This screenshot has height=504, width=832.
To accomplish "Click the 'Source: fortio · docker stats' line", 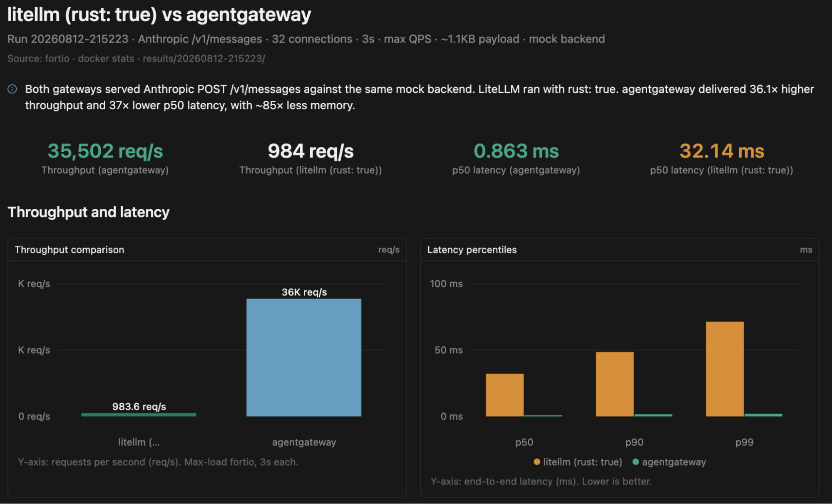I will click(x=136, y=59).
